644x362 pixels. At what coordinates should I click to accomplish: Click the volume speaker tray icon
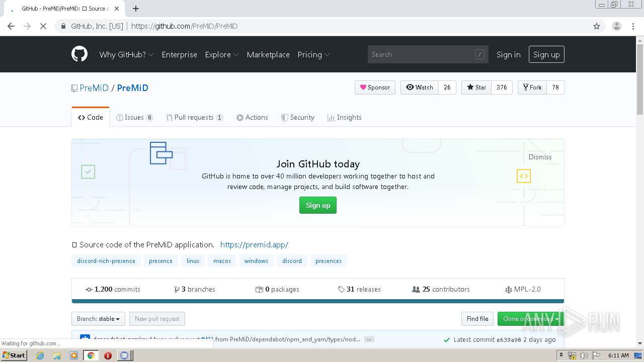584,355
